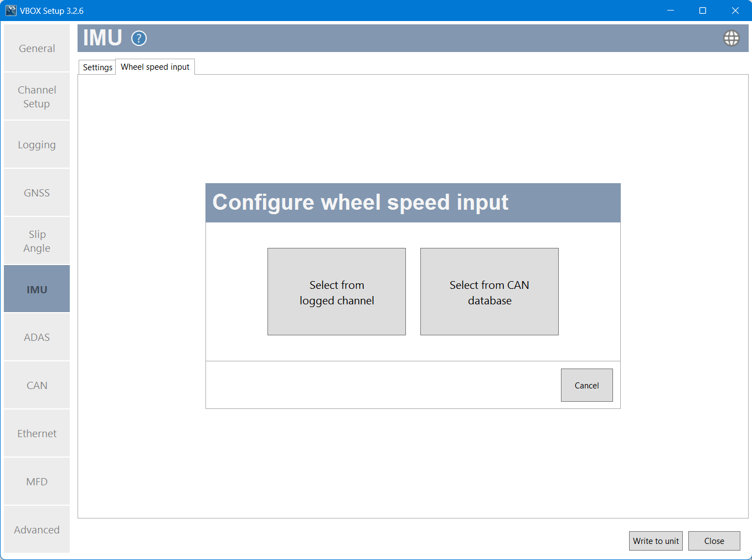This screenshot has width=752, height=560.
Task: Navigate to CAN settings
Action: pos(37,385)
